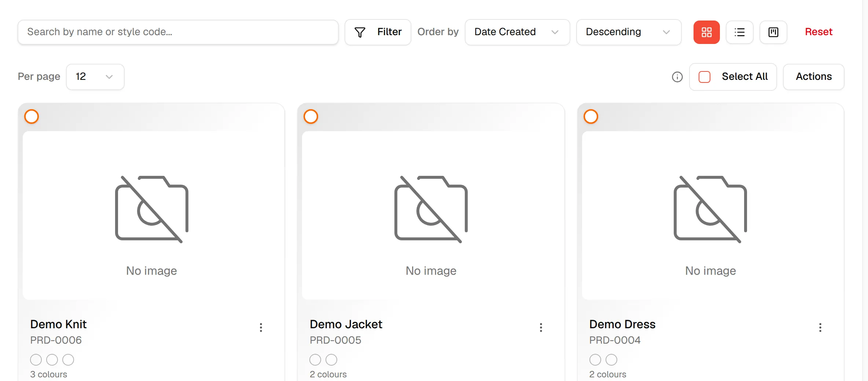The height and width of the screenshot is (381, 868).
Task: Select the Demo Jacket card circle
Action: [311, 116]
